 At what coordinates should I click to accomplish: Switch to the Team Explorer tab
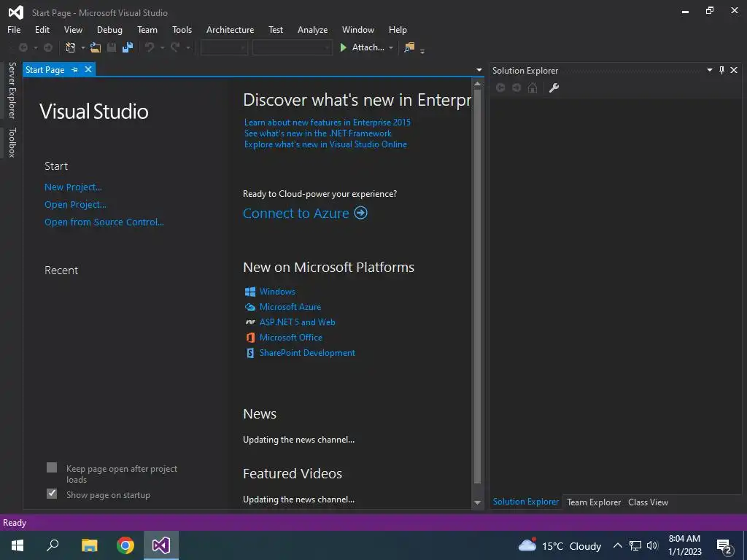click(x=594, y=502)
